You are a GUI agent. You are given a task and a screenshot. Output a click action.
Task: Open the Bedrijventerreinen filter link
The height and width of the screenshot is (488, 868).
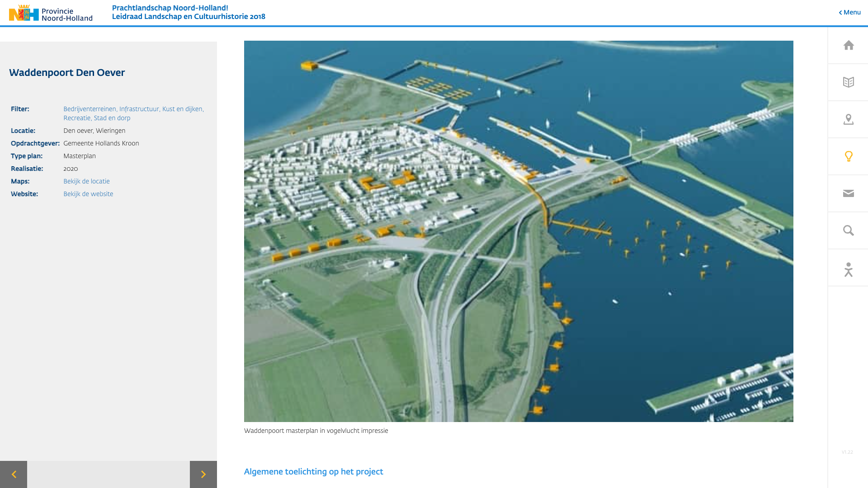point(90,109)
